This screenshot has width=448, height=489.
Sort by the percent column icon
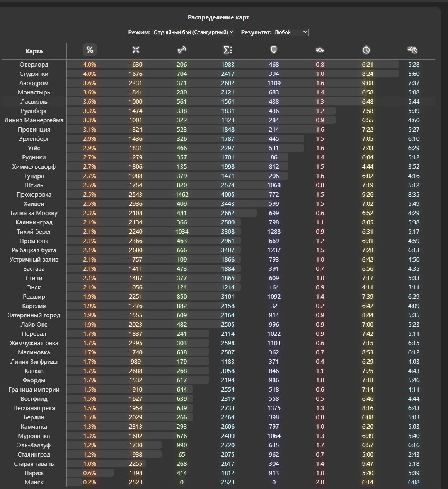click(x=90, y=50)
